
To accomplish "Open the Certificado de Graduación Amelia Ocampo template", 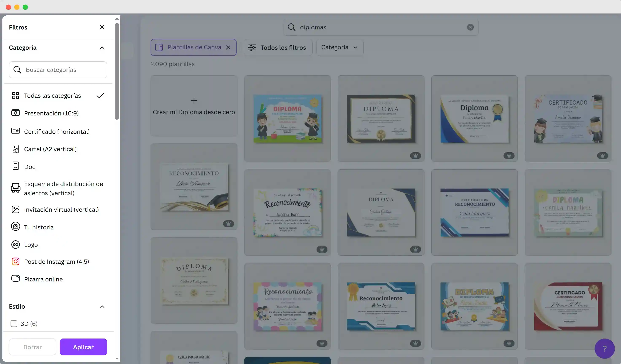I will pos(568,119).
